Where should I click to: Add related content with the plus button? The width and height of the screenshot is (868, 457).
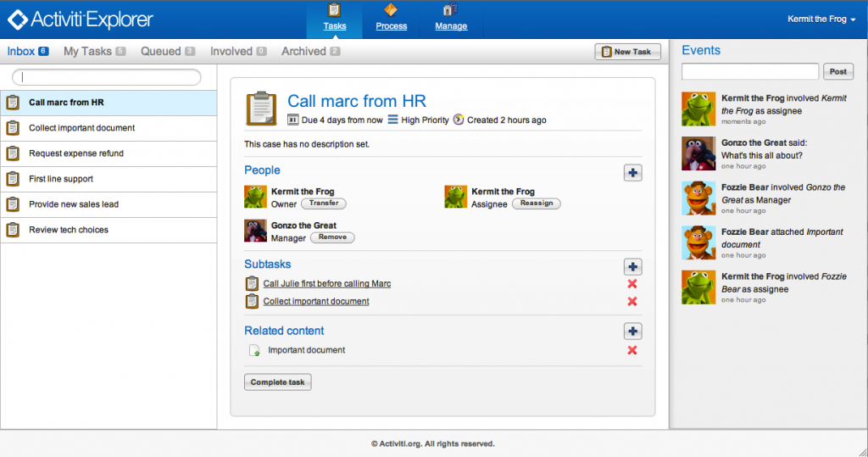(x=632, y=332)
